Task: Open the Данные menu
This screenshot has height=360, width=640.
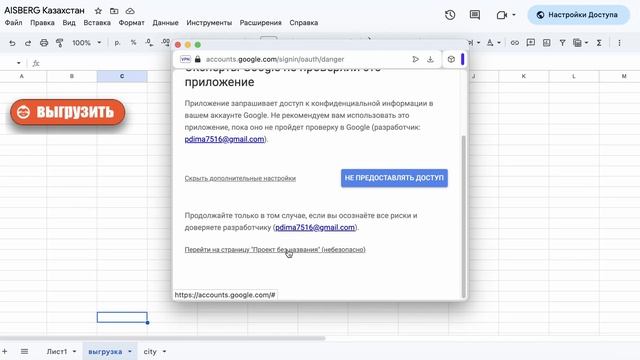Action: 165,23
